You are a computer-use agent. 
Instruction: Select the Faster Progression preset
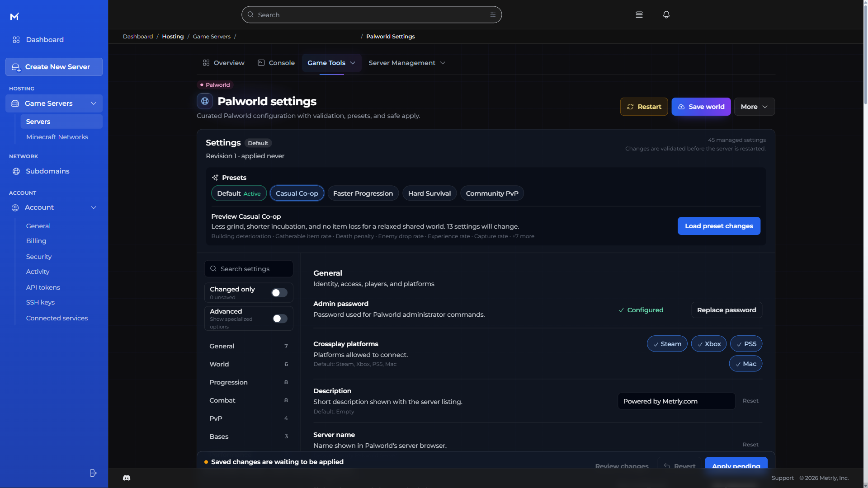coord(363,193)
